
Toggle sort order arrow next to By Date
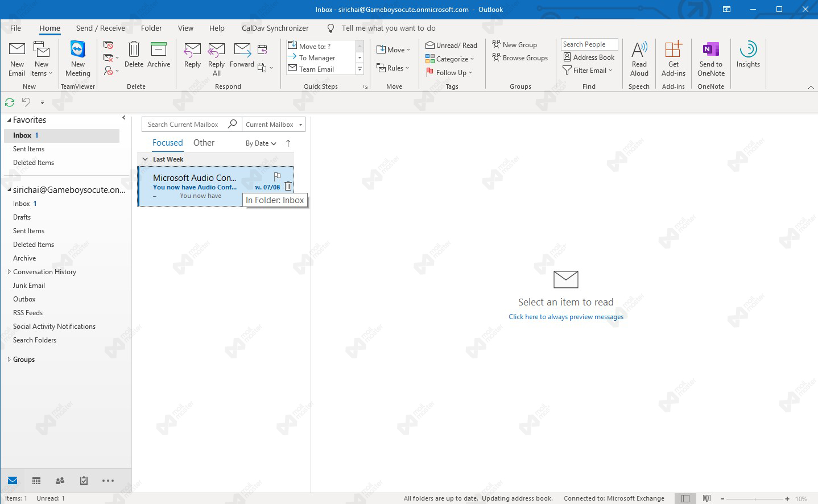pyautogui.click(x=288, y=143)
